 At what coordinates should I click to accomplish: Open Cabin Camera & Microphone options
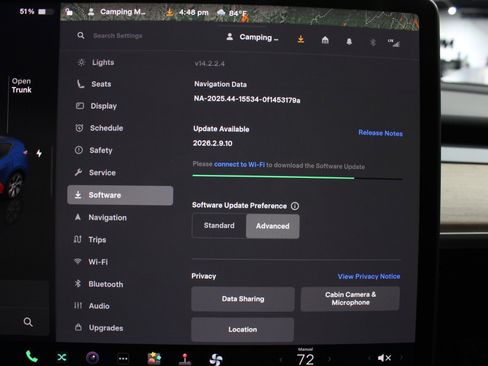tap(350, 299)
